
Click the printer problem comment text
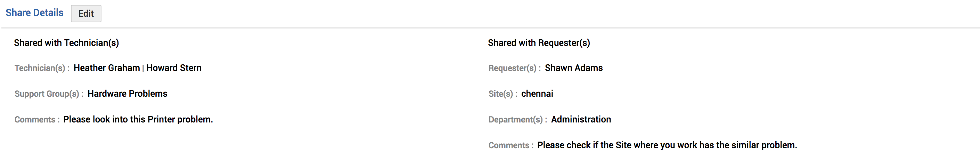pos(138,120)
